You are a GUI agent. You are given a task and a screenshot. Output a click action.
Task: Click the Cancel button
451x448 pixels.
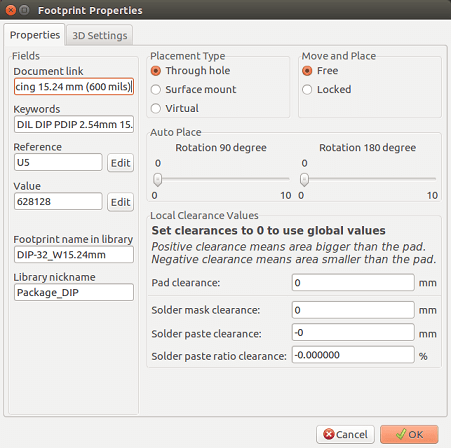coord(345,434)
